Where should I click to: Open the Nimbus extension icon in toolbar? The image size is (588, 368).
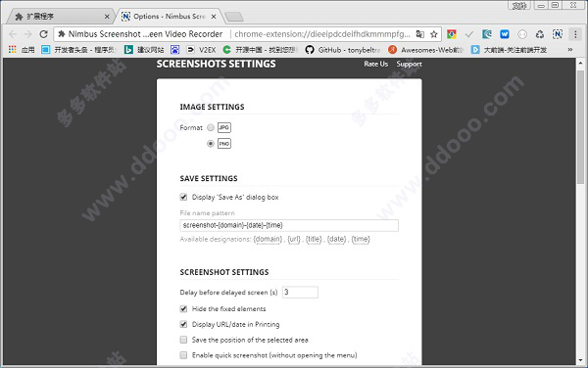(x=558, y=34)
